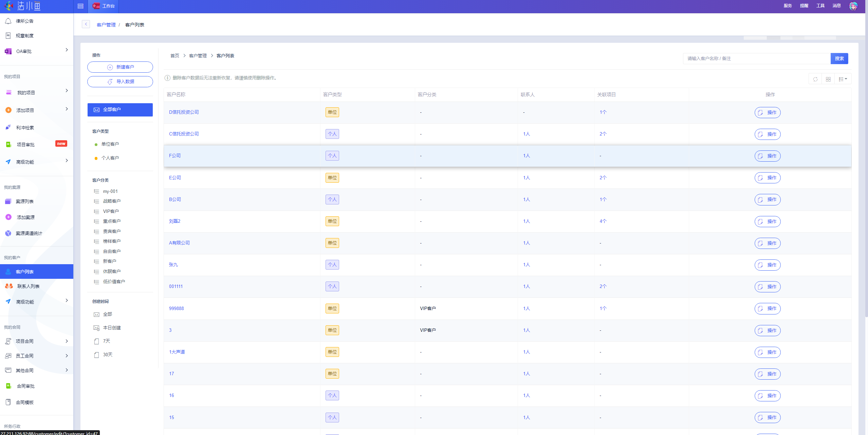
Task: Filter creation time by 7天
Action: (106, 341)
